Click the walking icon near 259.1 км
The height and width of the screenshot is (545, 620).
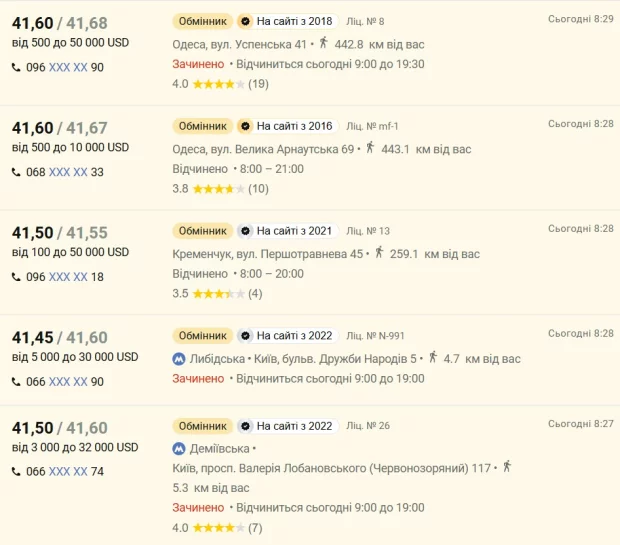tap(379, 252)
